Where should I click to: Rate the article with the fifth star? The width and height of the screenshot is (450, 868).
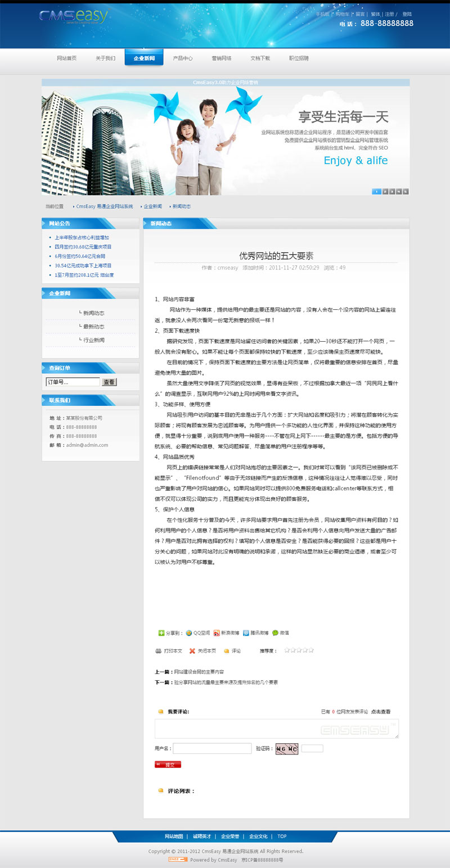(x=311, y=650)
